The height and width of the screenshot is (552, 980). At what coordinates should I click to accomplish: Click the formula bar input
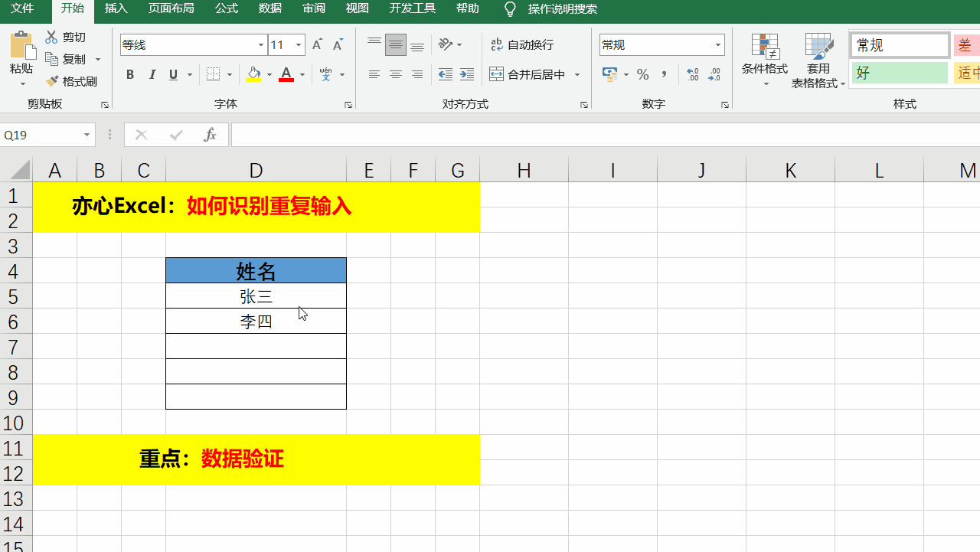(x=606, y=135)
